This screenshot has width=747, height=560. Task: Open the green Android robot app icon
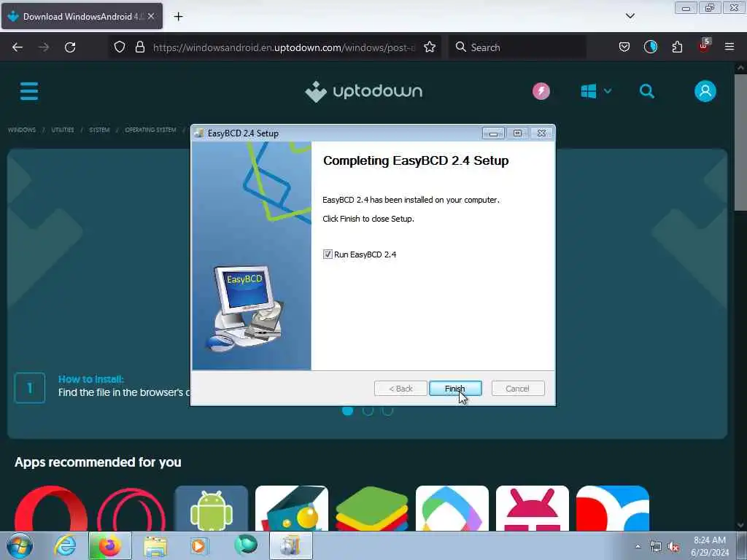point(212,508)
